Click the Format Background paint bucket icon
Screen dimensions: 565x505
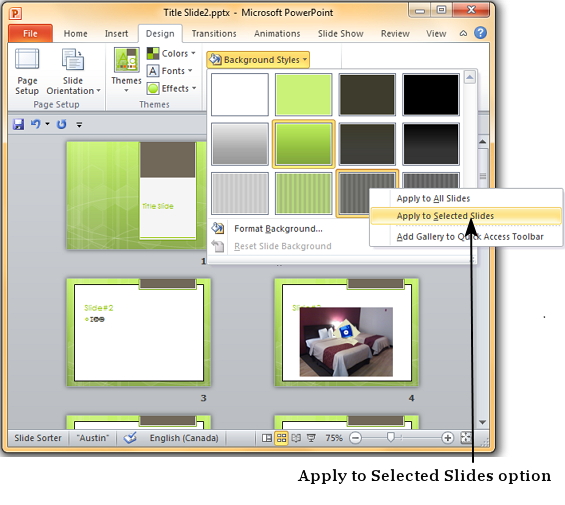pos(218,228)
